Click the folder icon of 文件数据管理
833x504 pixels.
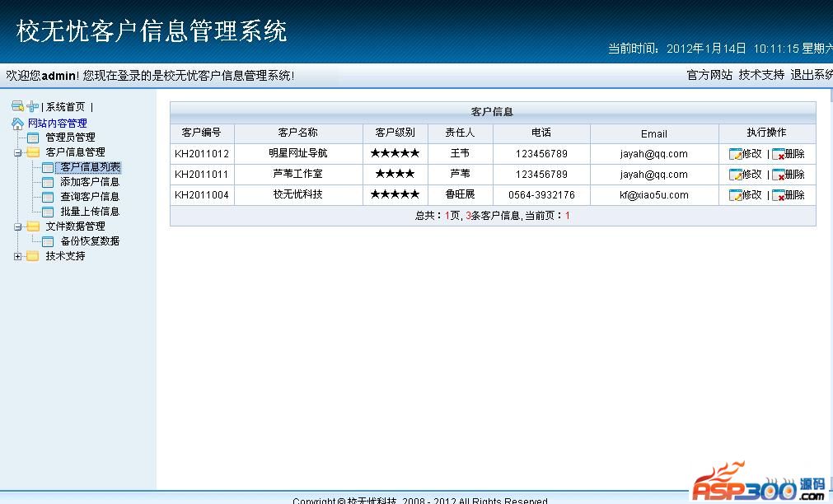click(33, 226)
